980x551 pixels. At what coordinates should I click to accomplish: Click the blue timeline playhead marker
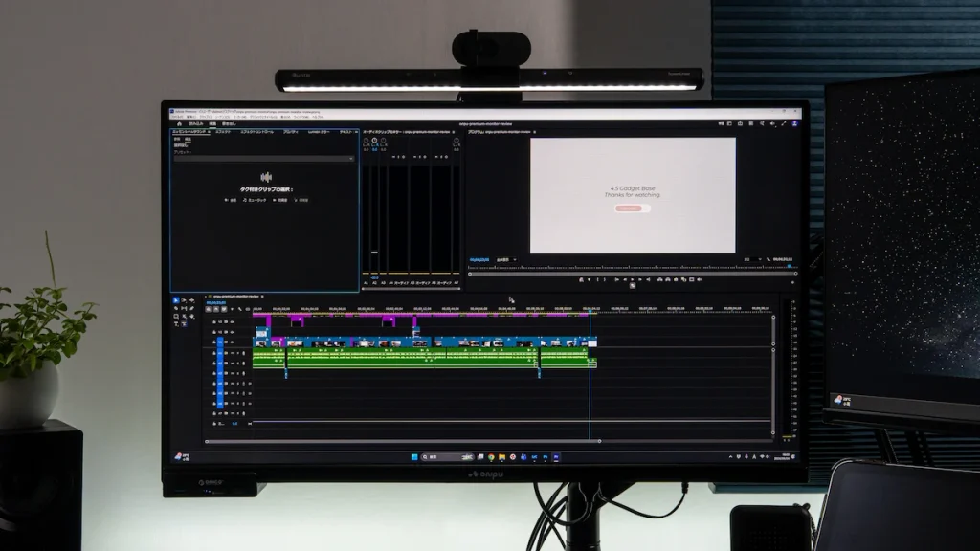click(590, 311)
